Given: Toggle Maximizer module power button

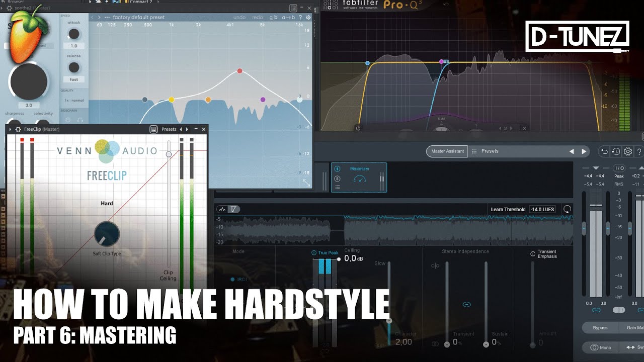Looking at the screenshot, I should (337, 169).
